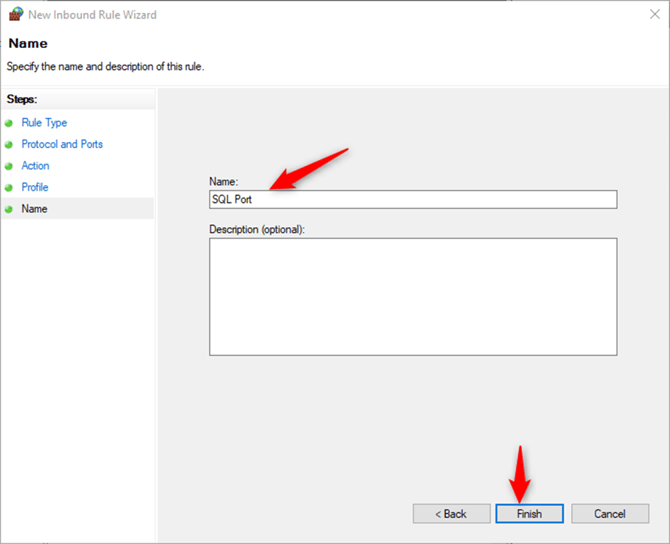Go to the Rule Type step

coord(44,123)
